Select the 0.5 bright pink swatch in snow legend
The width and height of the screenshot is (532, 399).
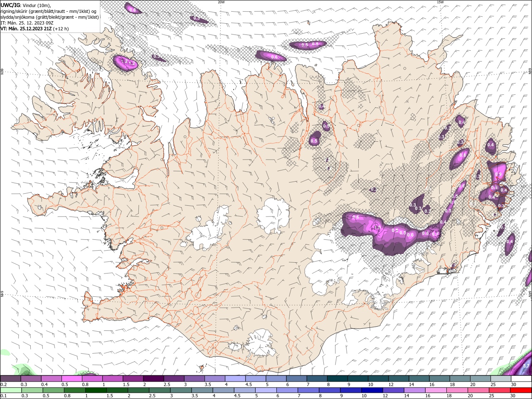72,379
